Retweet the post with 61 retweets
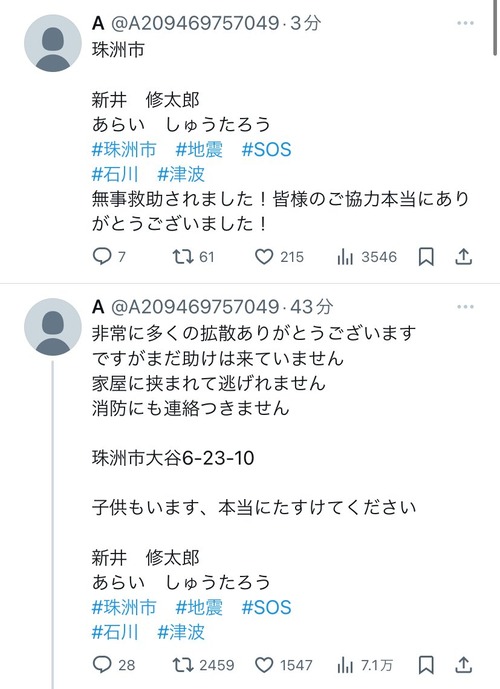This screenshot has height=689, width=500. pyautogui.click(x=183, y=256)
